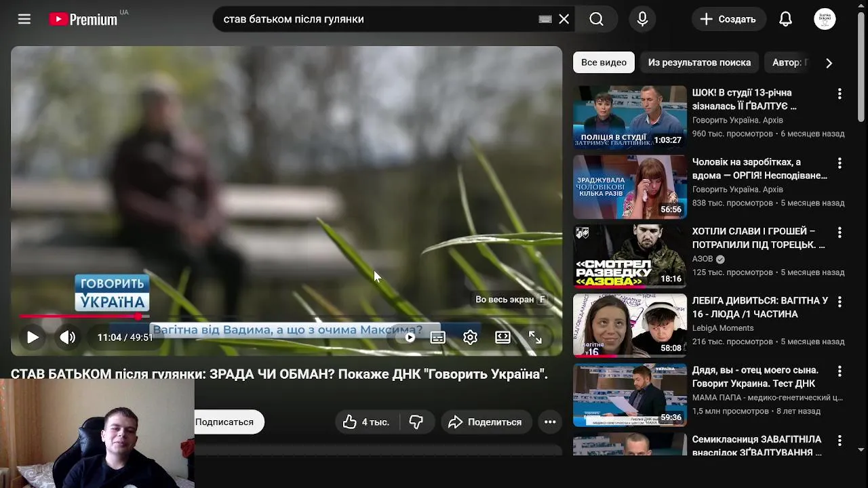Start voice search with microphone
The width and height of the screenshot is (868, 488).
coord(643,19)
